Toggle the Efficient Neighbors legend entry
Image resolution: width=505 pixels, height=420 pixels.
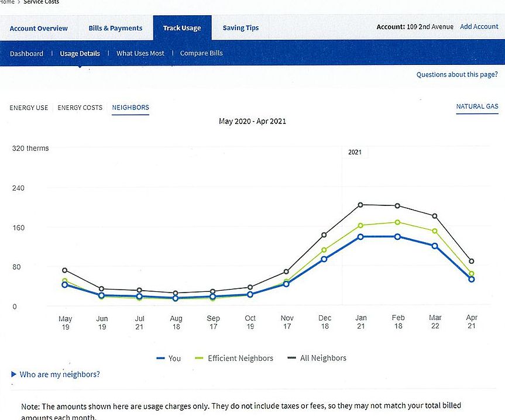click(234, 358)
